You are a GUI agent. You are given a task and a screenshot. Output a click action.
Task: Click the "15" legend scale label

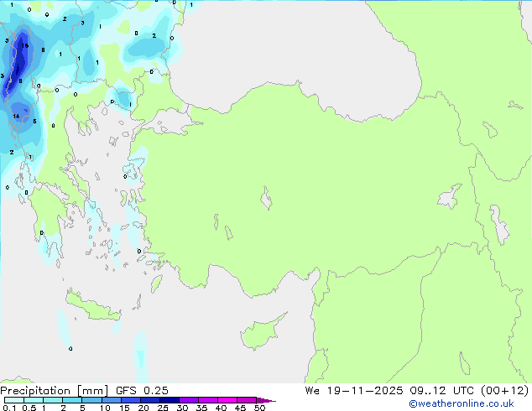tap(124, 408)
